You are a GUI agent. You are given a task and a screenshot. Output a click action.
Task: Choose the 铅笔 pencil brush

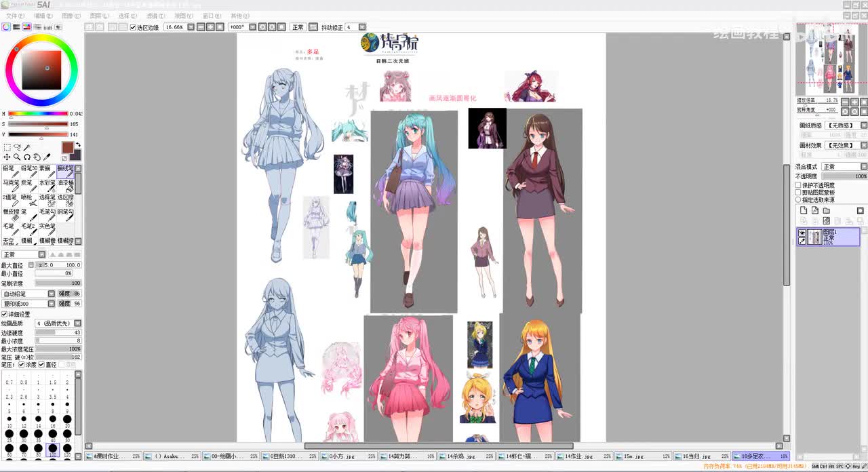10,171
